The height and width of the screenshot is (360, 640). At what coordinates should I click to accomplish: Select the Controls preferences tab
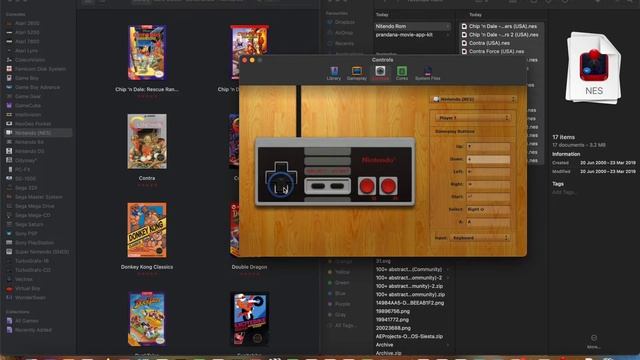[380, 73]
